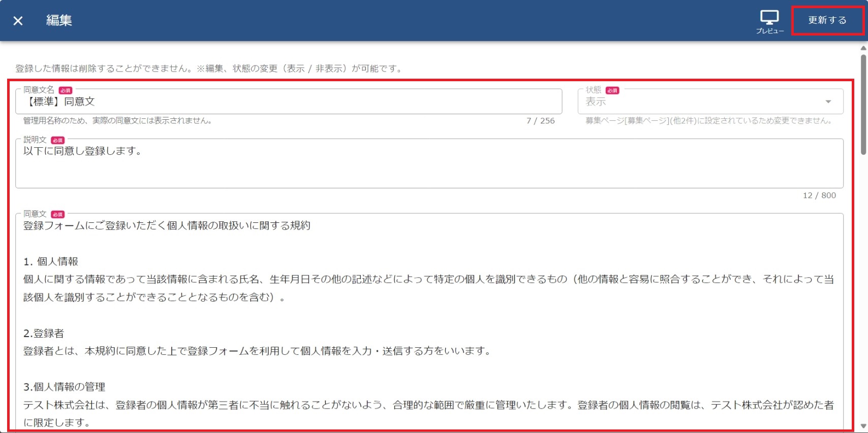Click the vertical scrollbar thumb
This screenshot has height=433, width=868.
click(x=863, y=104)
